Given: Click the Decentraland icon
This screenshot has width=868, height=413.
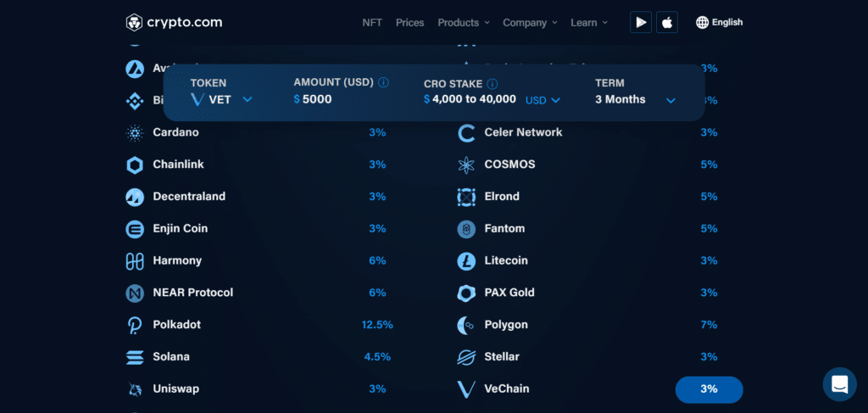Looking at the screenshot, I should [135, 197].
